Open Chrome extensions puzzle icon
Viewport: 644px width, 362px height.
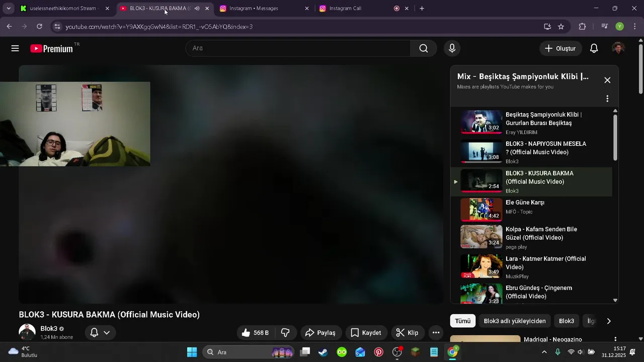[583, 27]
